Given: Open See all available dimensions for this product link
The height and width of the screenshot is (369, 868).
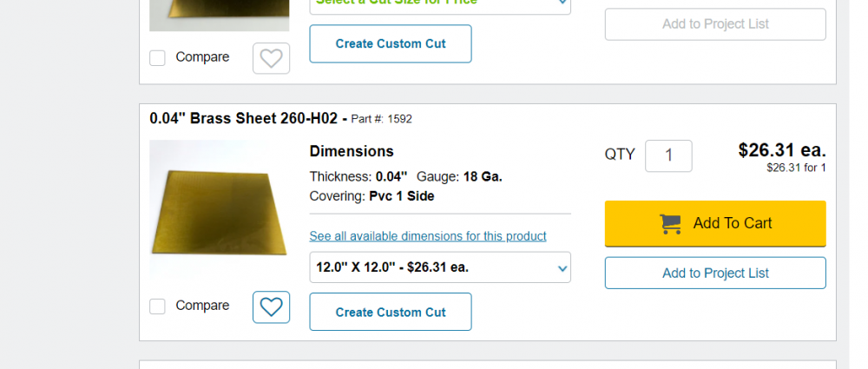Looking at the screenshot, I should tap(428, 236).
